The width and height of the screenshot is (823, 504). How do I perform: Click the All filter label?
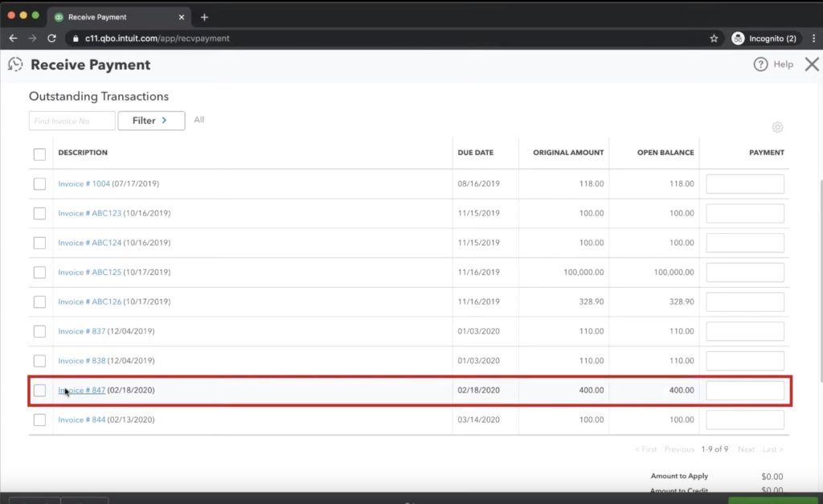point(199,120)
